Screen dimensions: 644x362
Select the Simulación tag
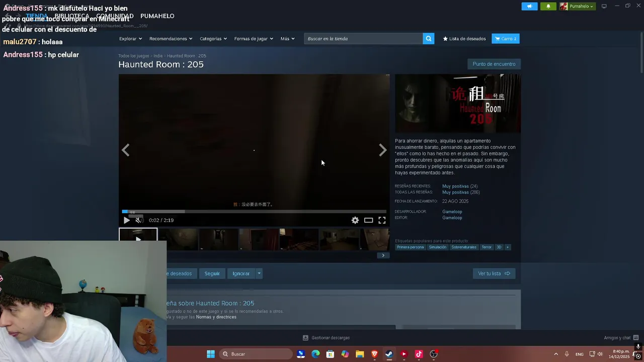tap(438, 247)
